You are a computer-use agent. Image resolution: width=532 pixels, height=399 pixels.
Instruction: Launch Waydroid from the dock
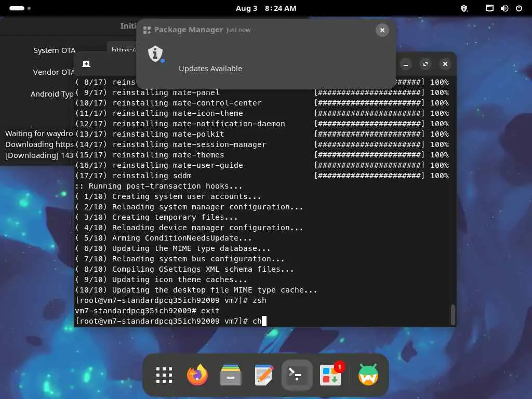coord(368,375)
